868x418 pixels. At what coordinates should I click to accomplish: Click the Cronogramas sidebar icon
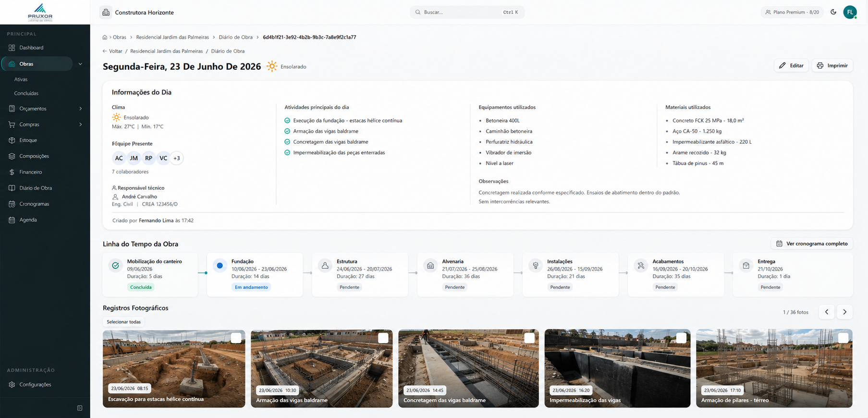pyautogui.click(x=12, y=204)
